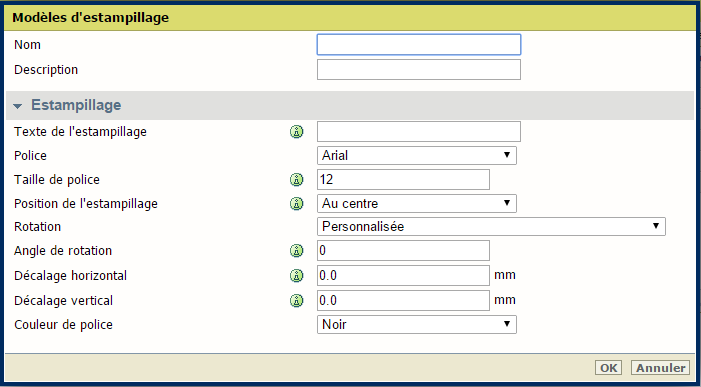The height and width of the screenshot is (387, 701).
Task: Click the Taille de police field showing 12
Action: click(x=403, y=179)
